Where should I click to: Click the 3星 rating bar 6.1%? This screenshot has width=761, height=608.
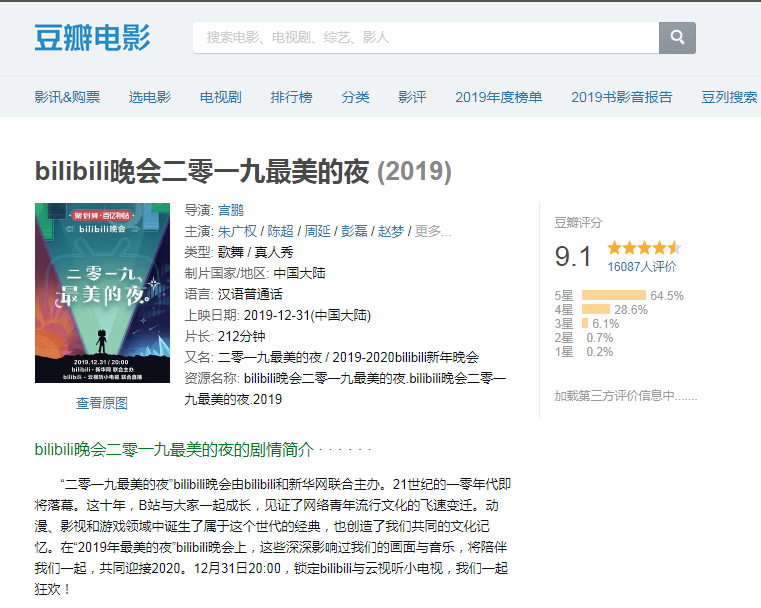(x=587, y=324)
